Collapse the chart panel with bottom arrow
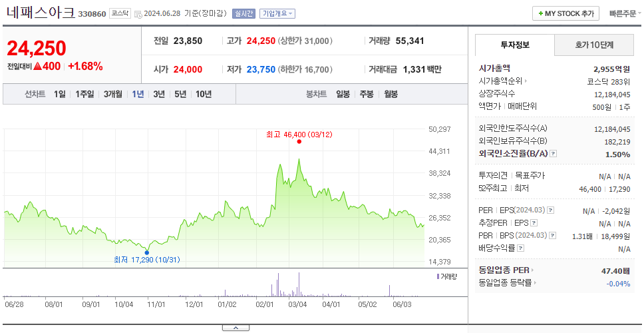 click(x=236, y=328)
